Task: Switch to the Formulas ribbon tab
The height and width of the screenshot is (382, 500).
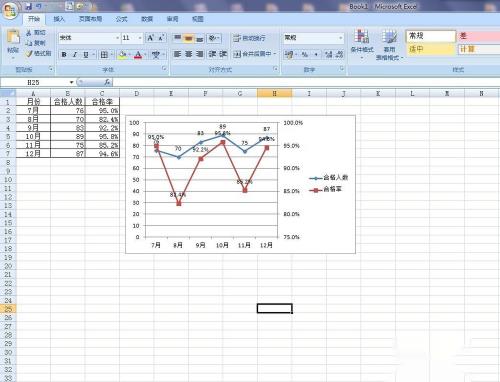Action: 121,19
